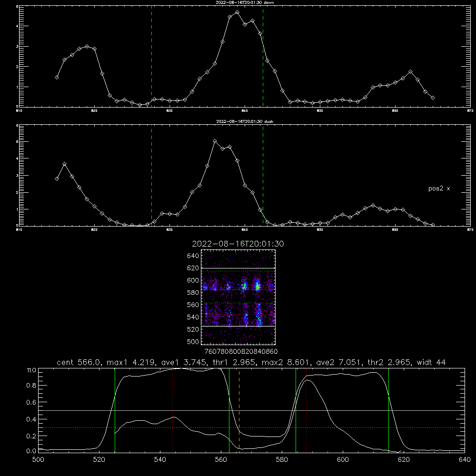The image size is (476, 476).
Task: Click the x-axis number string under heat map
Action: (241, 352)
